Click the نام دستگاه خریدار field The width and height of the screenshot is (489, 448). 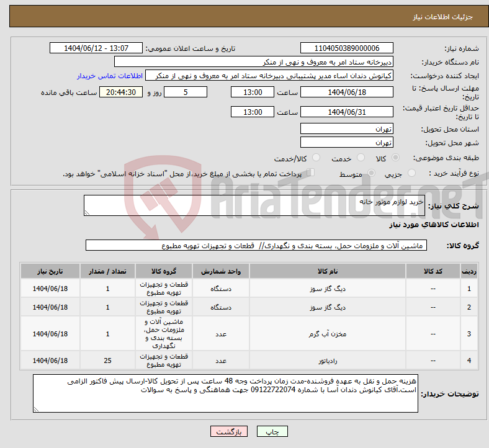[x=254, y=61]
